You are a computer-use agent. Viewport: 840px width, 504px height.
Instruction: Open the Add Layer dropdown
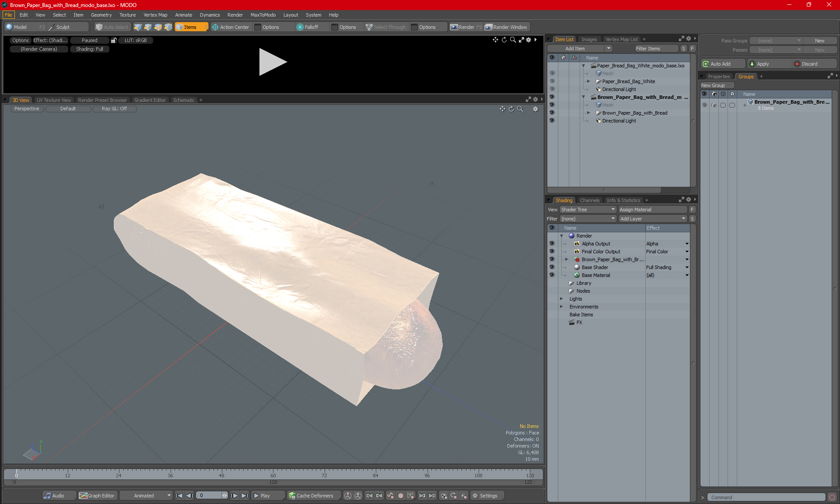652,219
